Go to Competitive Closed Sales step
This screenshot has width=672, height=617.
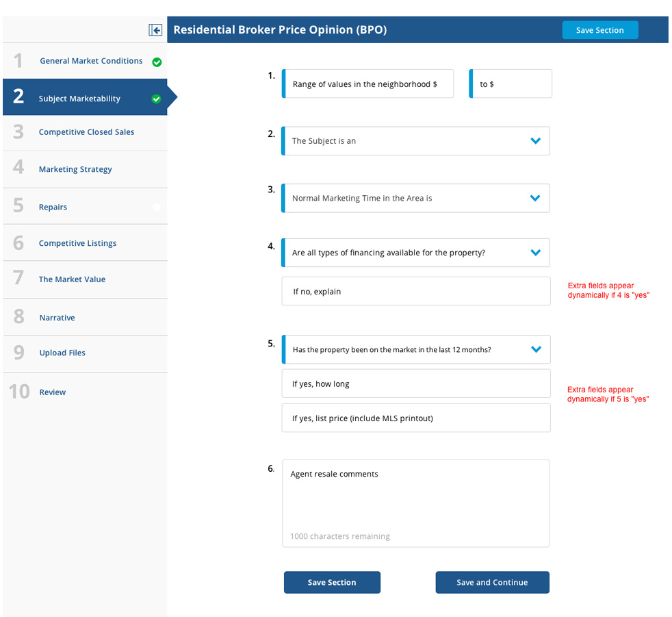click(x=86, y=132)
